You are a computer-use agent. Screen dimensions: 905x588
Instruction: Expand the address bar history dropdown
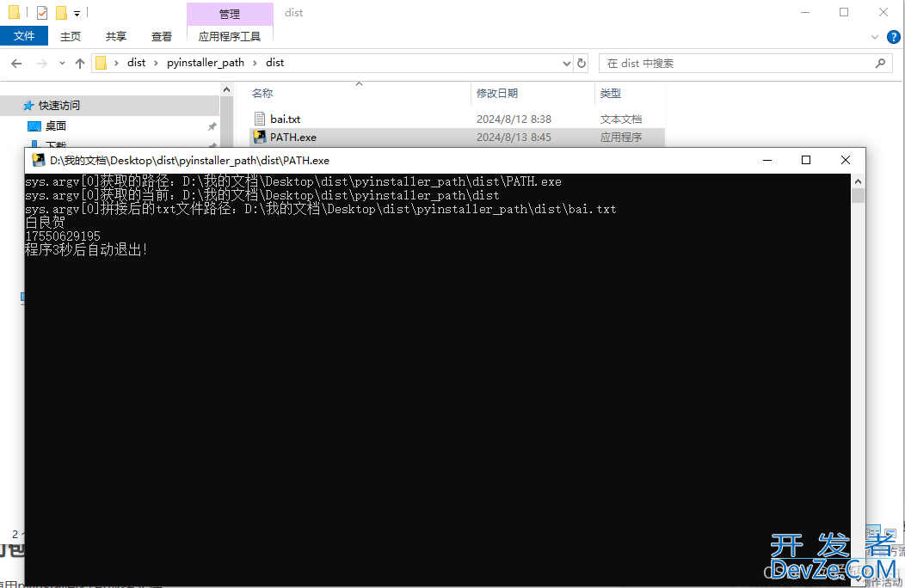(x=567, y=64)
